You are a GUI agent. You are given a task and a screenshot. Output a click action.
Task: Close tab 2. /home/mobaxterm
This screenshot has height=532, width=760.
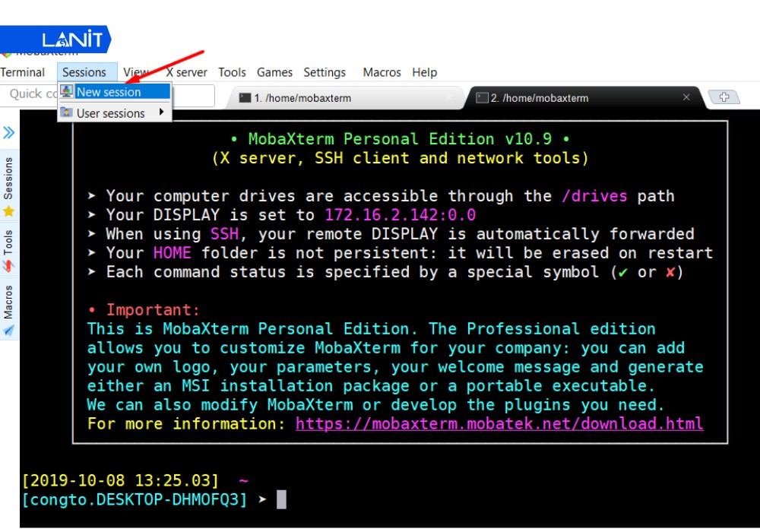click(x=686, y=97)
